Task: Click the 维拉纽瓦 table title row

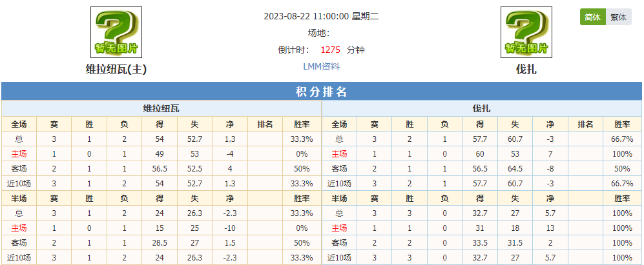Action: click(x=161, y=109)
